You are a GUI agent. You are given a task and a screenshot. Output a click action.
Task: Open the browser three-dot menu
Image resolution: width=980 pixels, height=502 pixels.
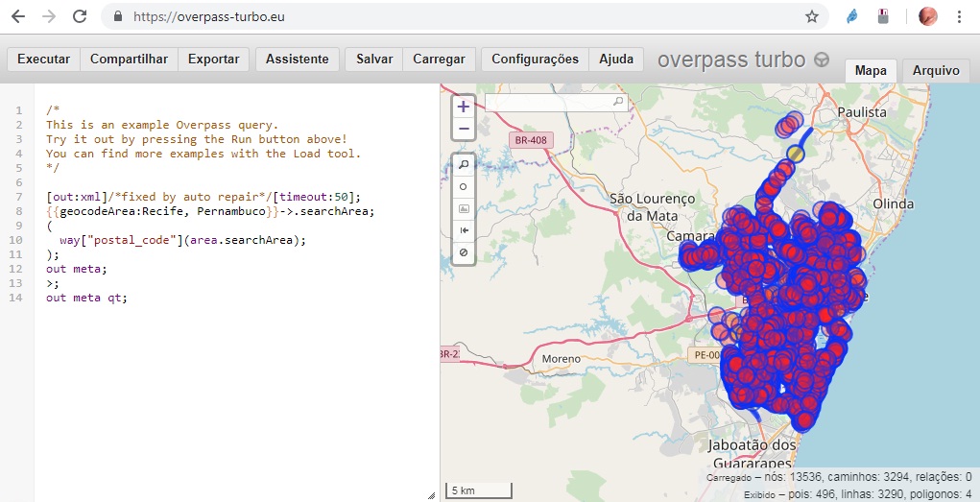[x=959, y=17]
